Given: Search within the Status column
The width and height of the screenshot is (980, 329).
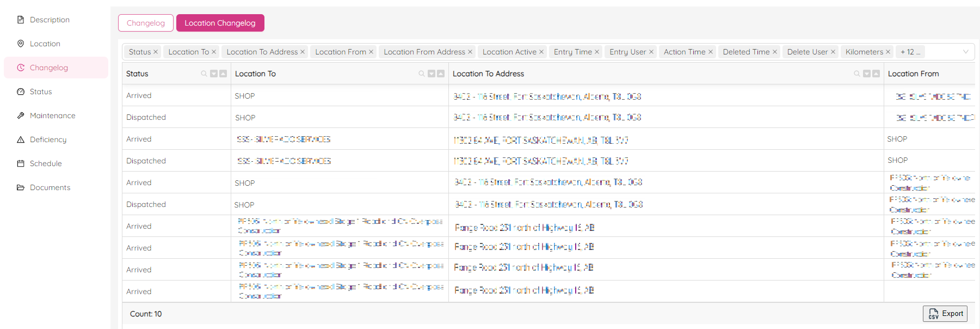Looking at the screenshot, I should coord(204,74).
